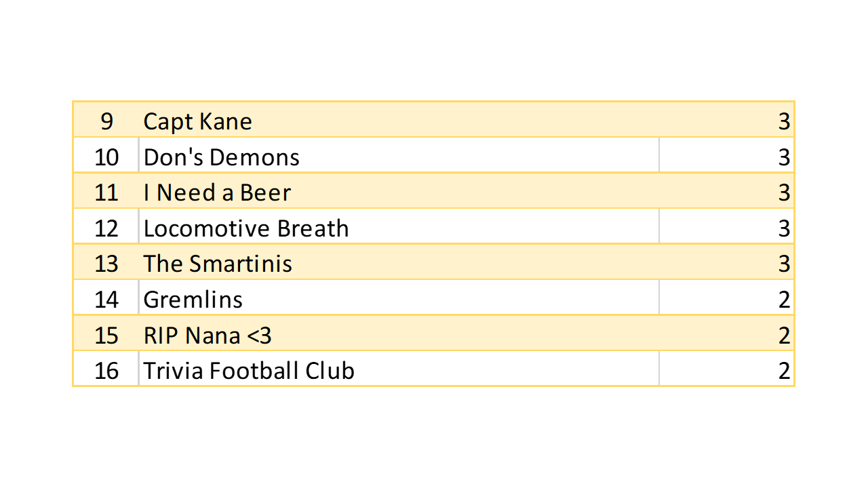This screenshot has height=488, width=868.
Task: Click rank number 9 in the table
Action: 106,122
